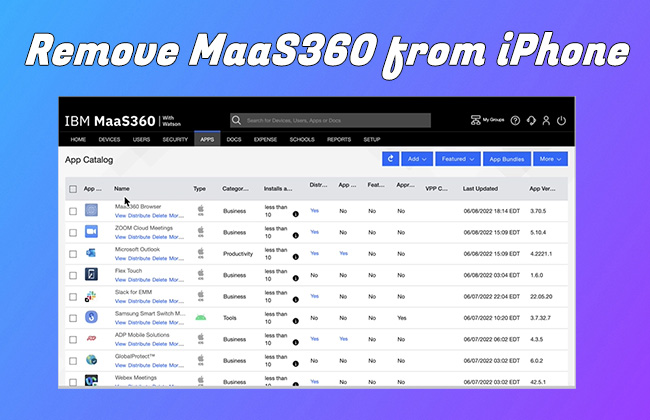This screenshot has width=650, height=420.
Task: Open the SECURITY tab
Action: coord(175,139)
